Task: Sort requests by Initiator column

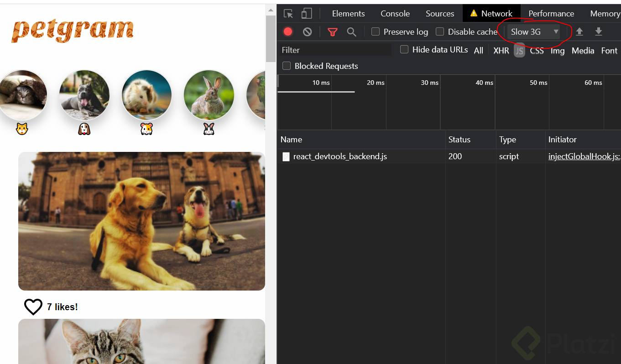Action: (583, 140)
